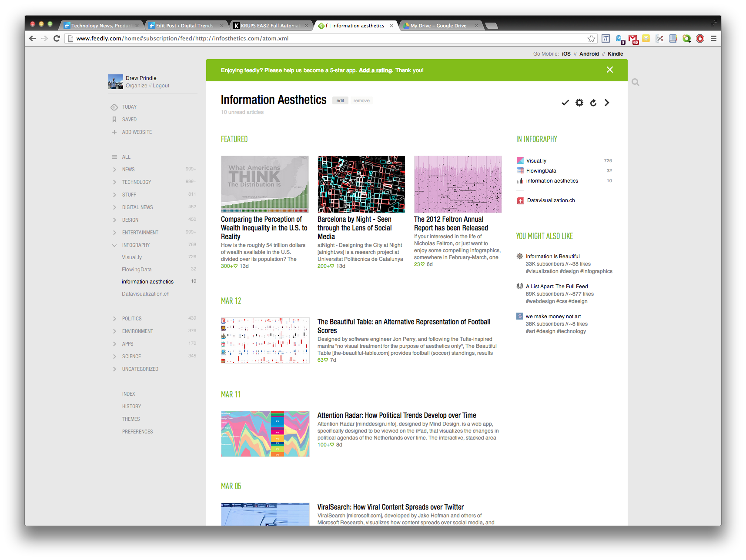This screenshot has height=560, width=746.
Task: Click Visual.ly favicon in Infography panel
Action: pos(520,161)
